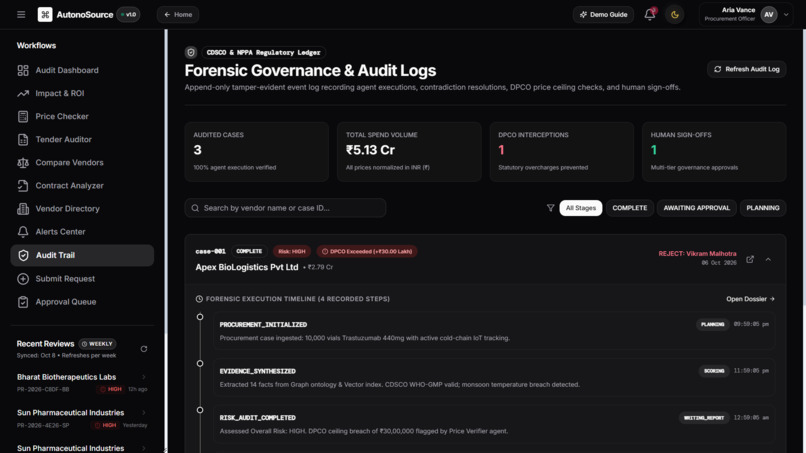The image size is (806, 453).
Task: Click the WEEKLY badge in Recent Reviews
Action: click(x=97, y=343)
